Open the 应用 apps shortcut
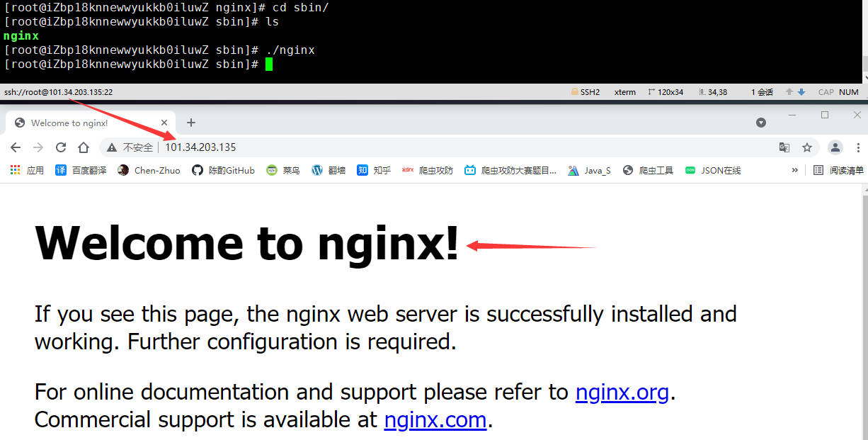Image resolution: width=868 pixels, height=440 pixels. click(27, 170)
